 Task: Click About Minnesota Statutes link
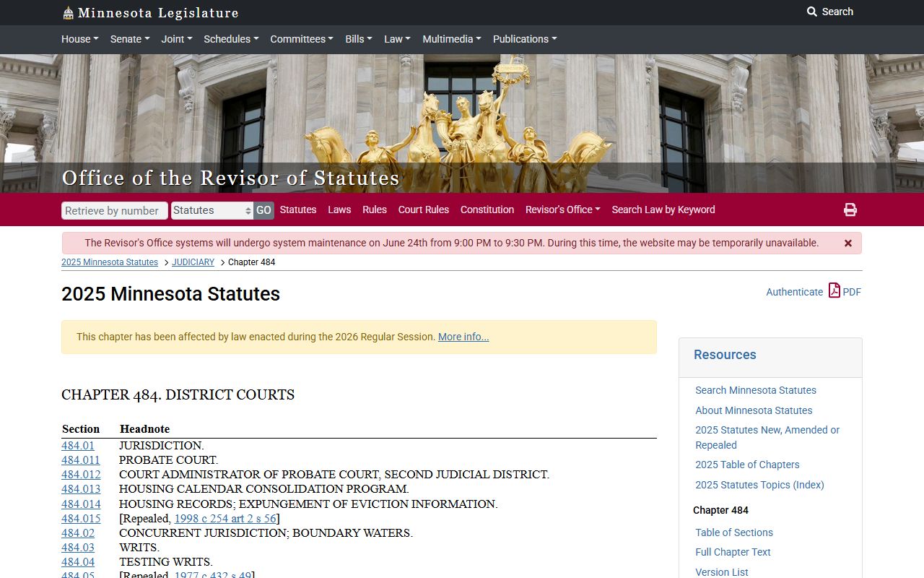click(754, 410)
